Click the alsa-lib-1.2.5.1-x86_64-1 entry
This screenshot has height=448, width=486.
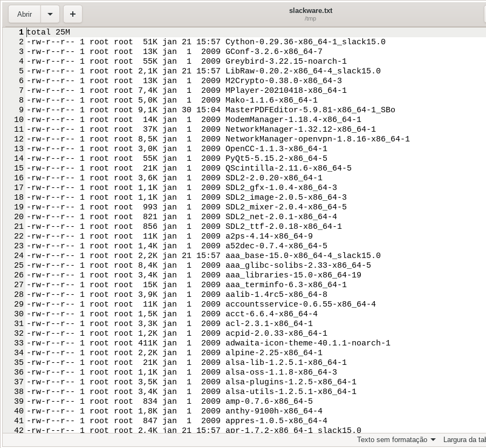(x=286, y=362)
